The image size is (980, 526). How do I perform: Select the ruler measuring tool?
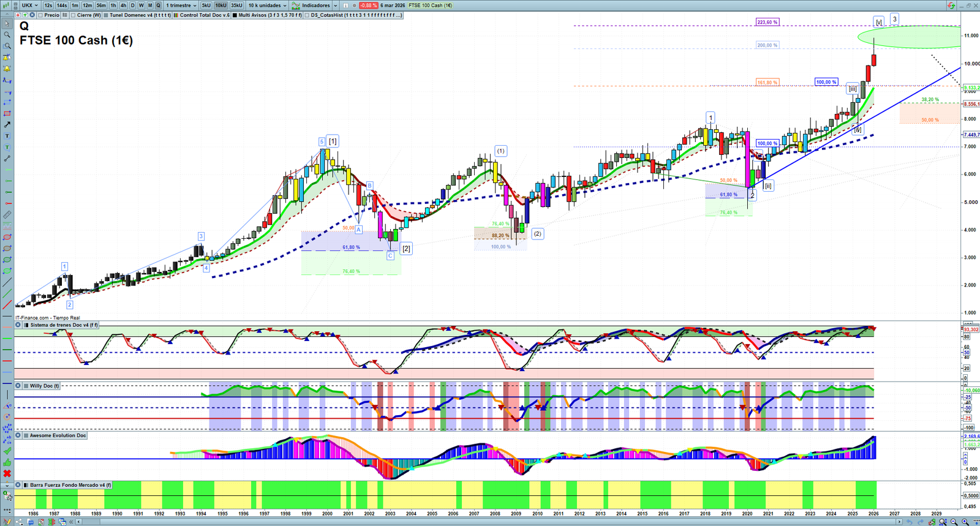(x=7, y=215)
